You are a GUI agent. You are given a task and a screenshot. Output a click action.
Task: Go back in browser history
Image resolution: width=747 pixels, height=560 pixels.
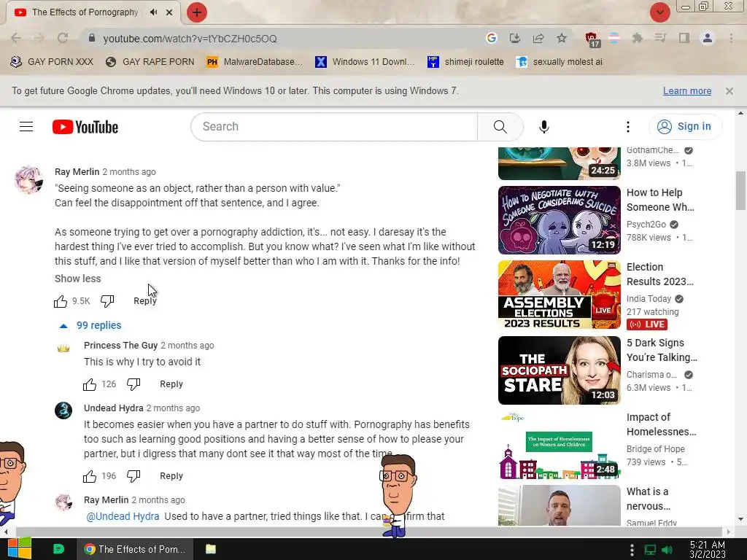coord(16,38)
